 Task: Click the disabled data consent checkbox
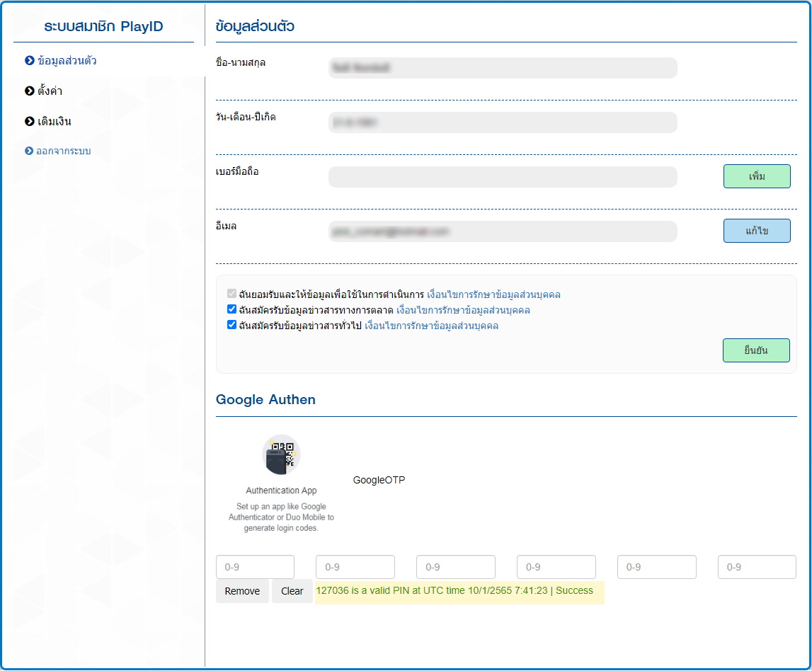(x=231, y=294)
